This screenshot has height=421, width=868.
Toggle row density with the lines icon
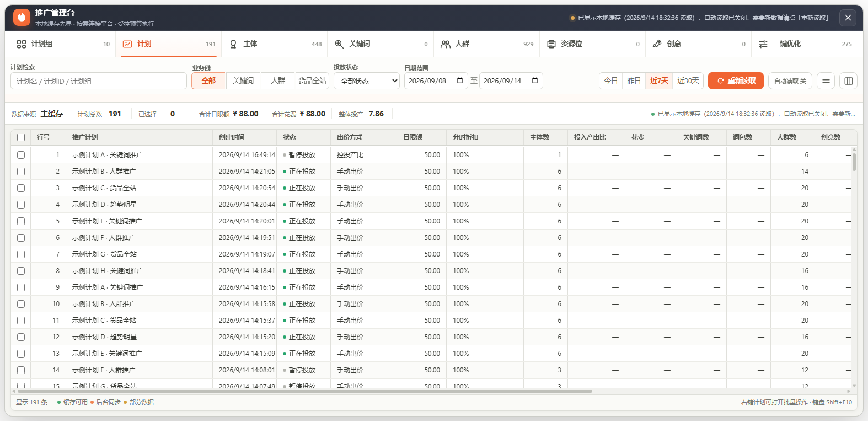(x=826, y=81)
